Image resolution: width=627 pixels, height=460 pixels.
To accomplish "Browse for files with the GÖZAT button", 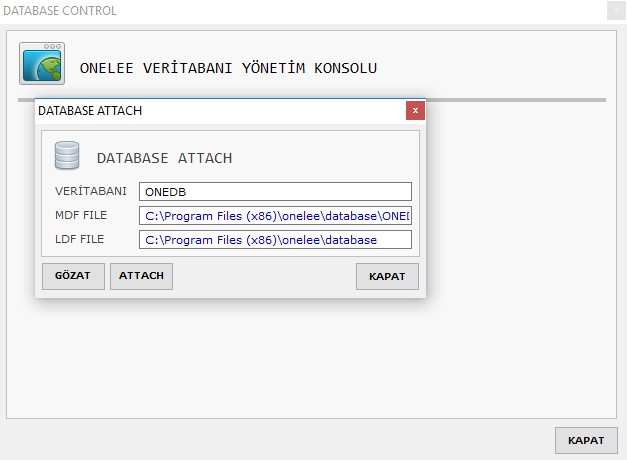I will (x=73, y=276).
